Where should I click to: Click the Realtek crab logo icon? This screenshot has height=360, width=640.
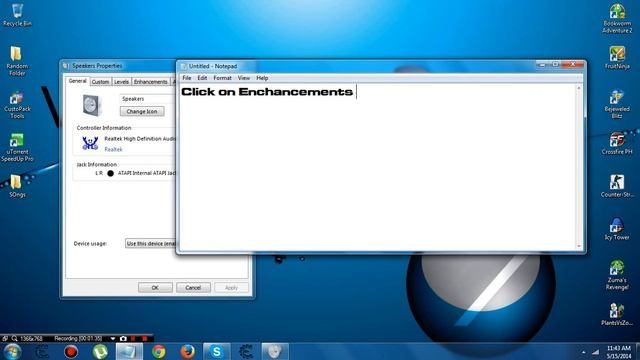pyautogui.click(x=90, y=144)
